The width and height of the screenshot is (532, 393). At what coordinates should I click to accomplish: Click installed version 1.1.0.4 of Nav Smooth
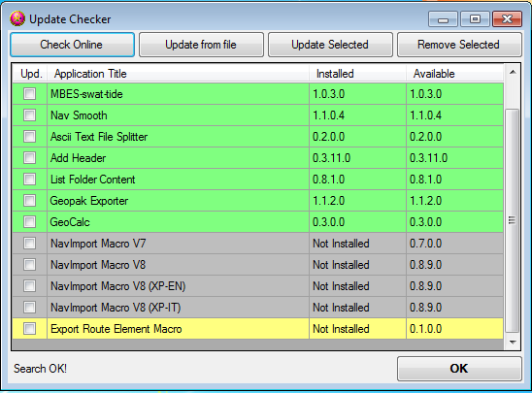pos(357,115)
